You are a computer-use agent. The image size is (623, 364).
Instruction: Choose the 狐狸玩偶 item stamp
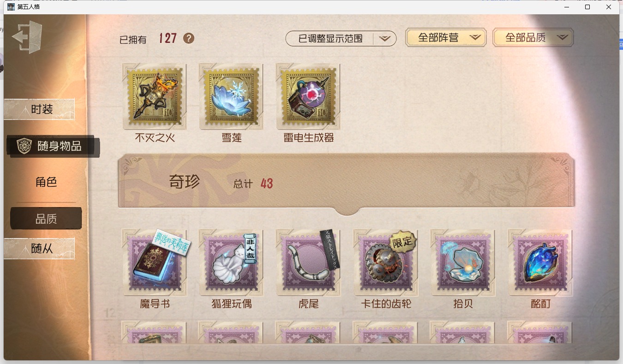tap(231, 263)
